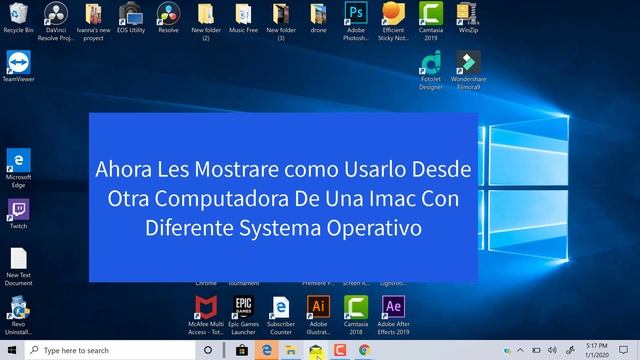The height and width of the screenshot is (360, 640).
Task: Click the Type here to search box
Action: pyautogui.click(x=110, y=350)
